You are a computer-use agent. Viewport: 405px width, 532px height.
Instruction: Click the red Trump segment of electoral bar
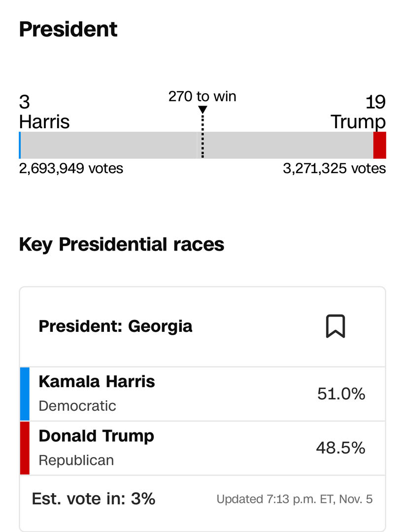pyautogui.click(x=379, y=145)
